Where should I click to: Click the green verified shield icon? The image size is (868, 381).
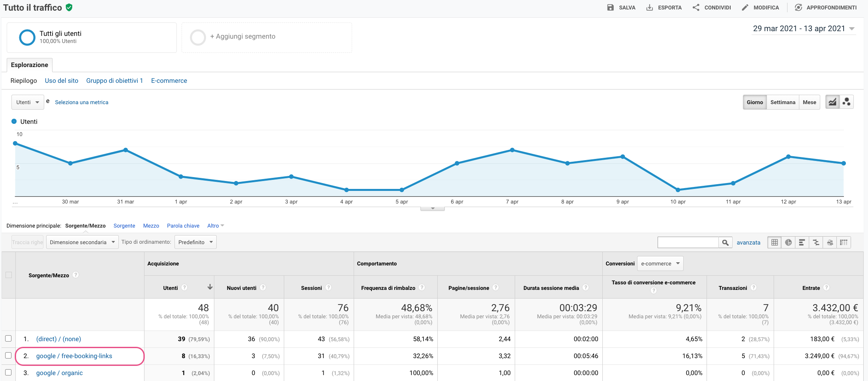tap(69, 7)
